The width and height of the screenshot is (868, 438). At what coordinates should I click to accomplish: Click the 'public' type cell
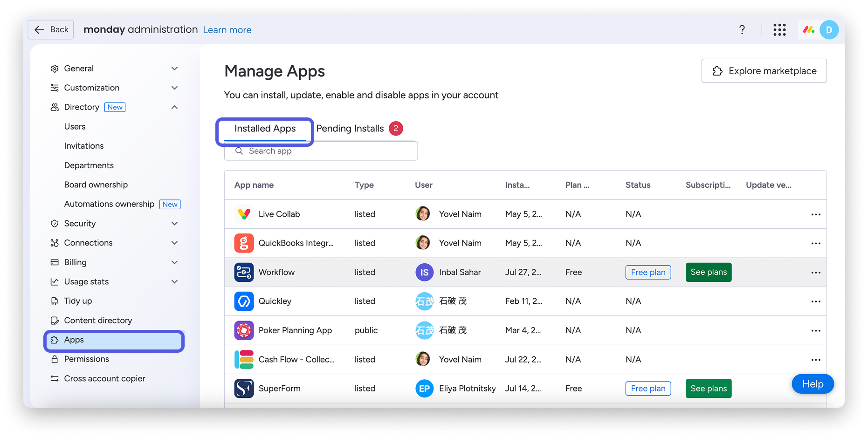(366, 330)
